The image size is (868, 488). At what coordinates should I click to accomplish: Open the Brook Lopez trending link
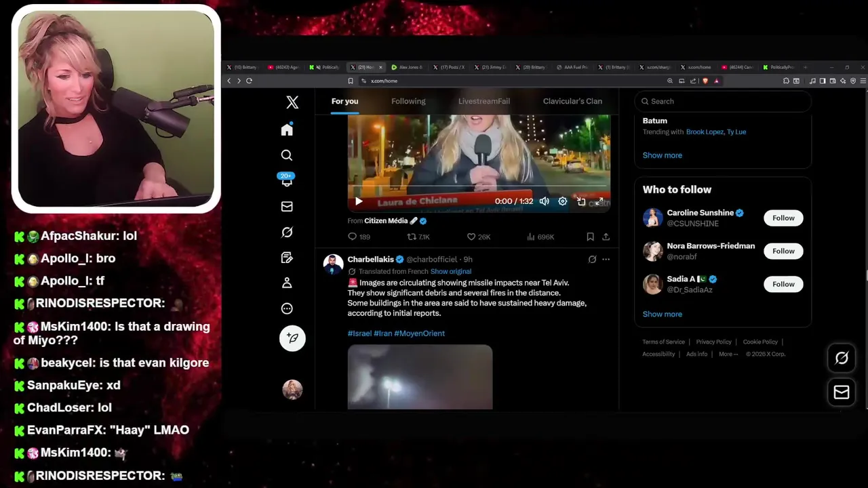click(705, 132)
